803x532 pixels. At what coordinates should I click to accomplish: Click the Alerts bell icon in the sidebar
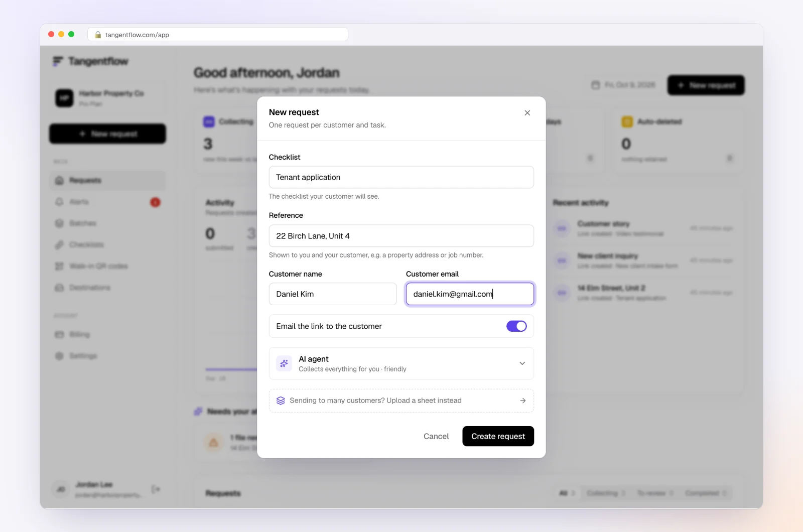click(x=59, y=202)
